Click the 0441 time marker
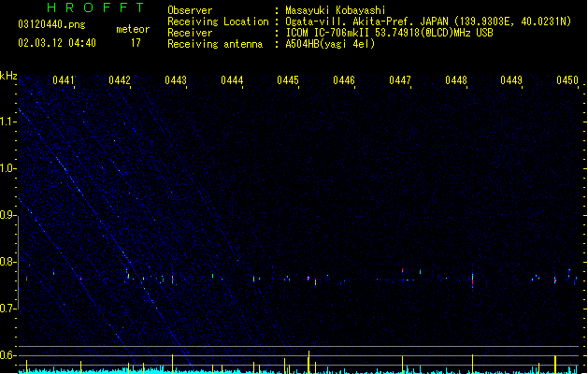 click(64, 80)
